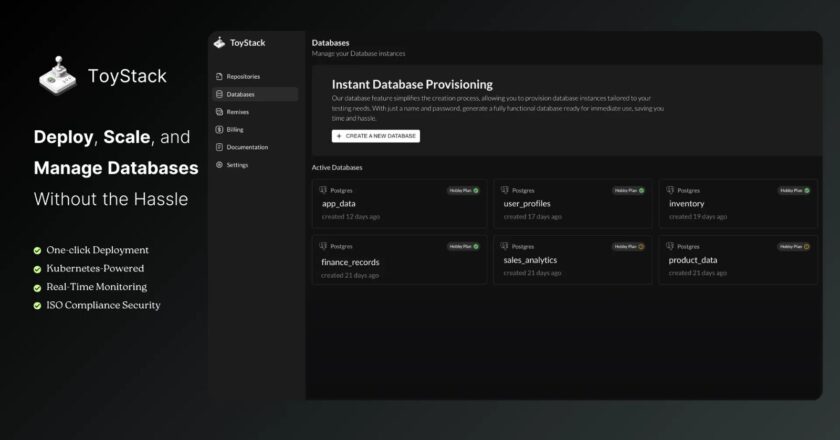
Task: Click Hobby Plan badge on finance_records card
Action: click(x=463, y=247)
